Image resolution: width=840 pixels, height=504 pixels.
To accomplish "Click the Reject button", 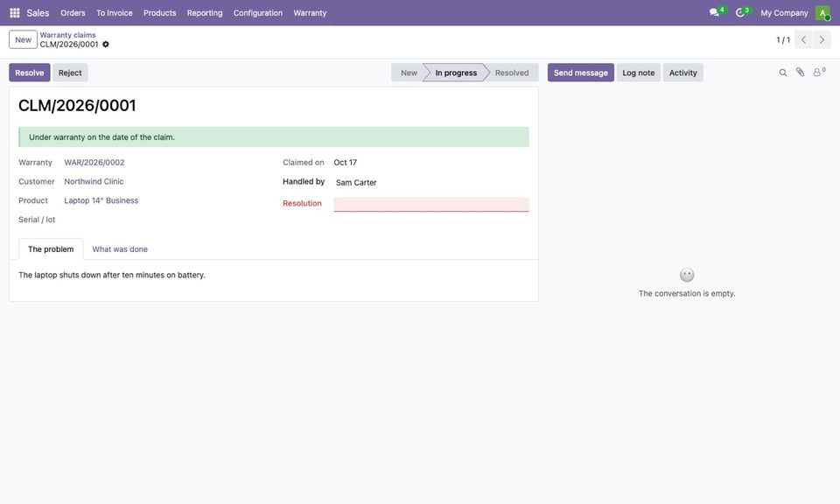I will (70, 73).
